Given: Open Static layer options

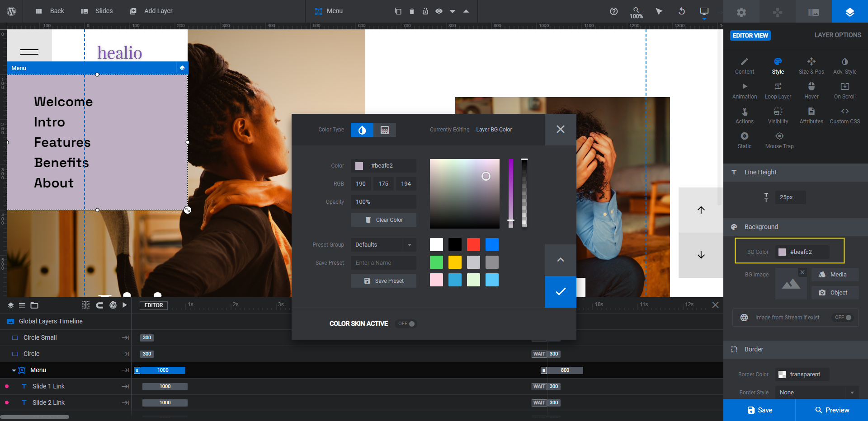Looking at the screenshot, I should pos(745,140).
